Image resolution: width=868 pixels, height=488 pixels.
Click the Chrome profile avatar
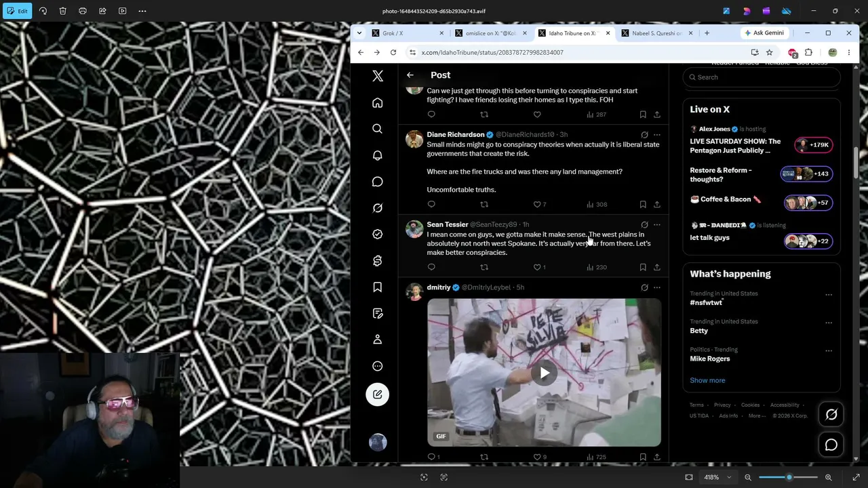click(x=832, y=52)
